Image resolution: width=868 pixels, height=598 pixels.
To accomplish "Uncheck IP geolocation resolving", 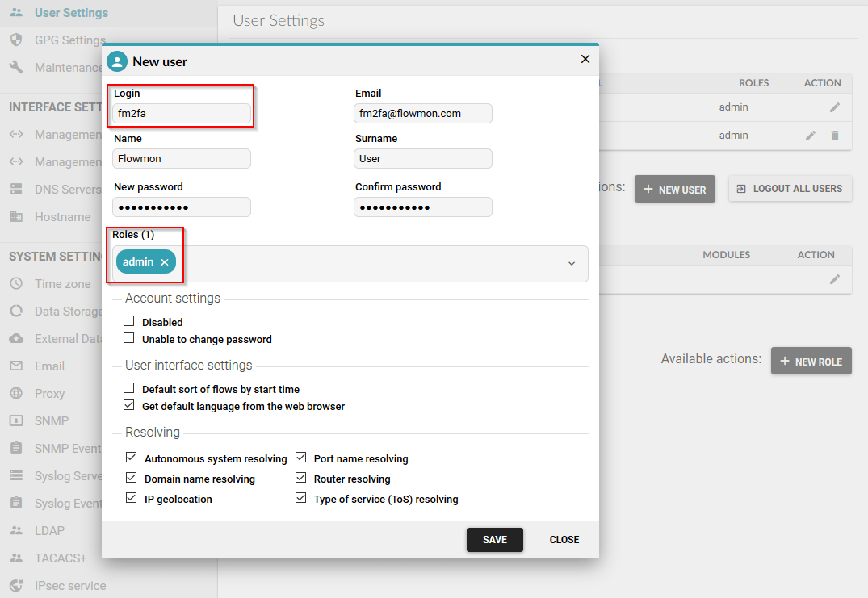I will point(131,499).
